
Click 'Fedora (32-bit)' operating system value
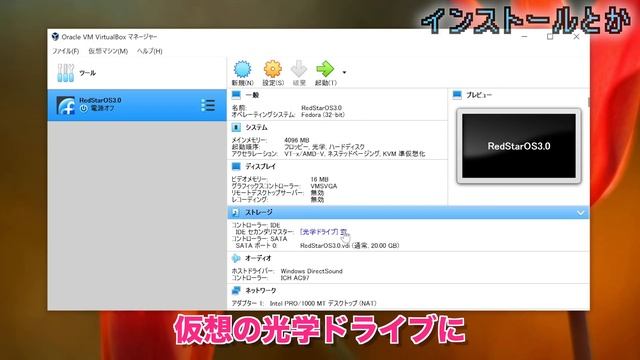pyautogui.click(x=323, y=115)
